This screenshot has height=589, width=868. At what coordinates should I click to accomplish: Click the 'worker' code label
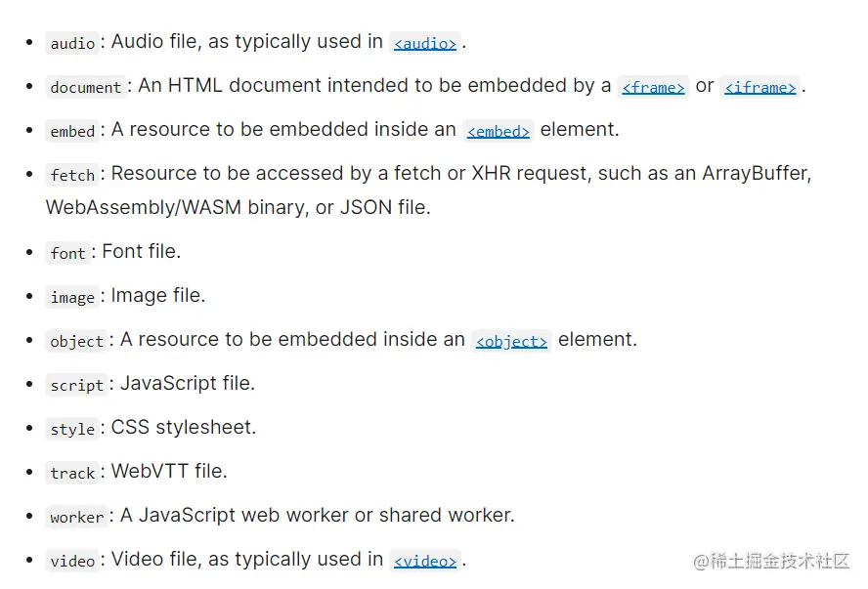77,517
